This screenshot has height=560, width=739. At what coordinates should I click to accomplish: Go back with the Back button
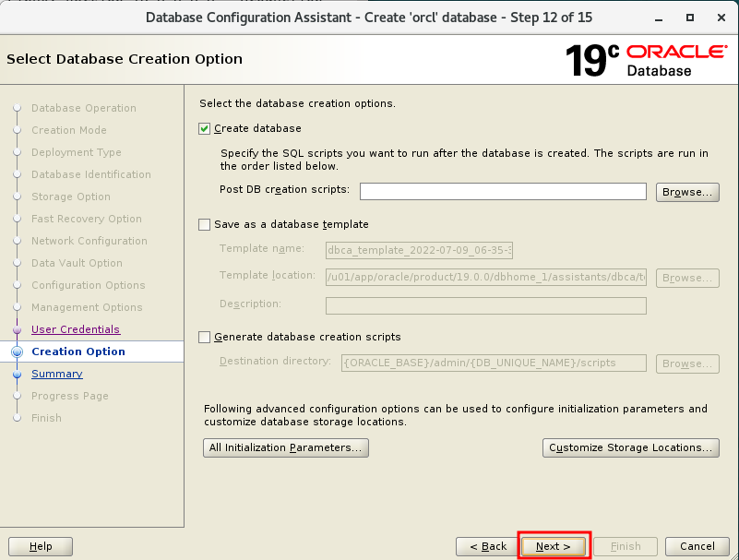point(488,546)
